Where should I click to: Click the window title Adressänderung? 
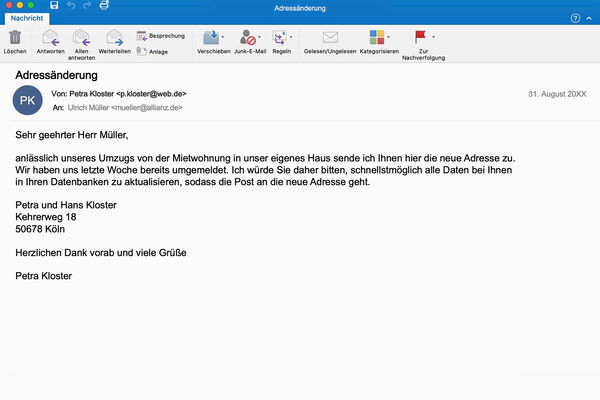[300, 8]
